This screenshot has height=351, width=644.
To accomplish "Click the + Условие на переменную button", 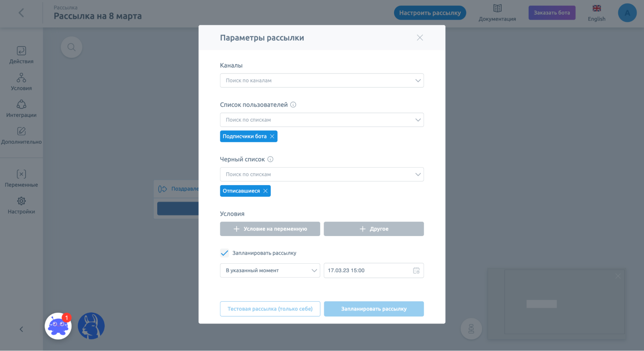I will (270, 229).
